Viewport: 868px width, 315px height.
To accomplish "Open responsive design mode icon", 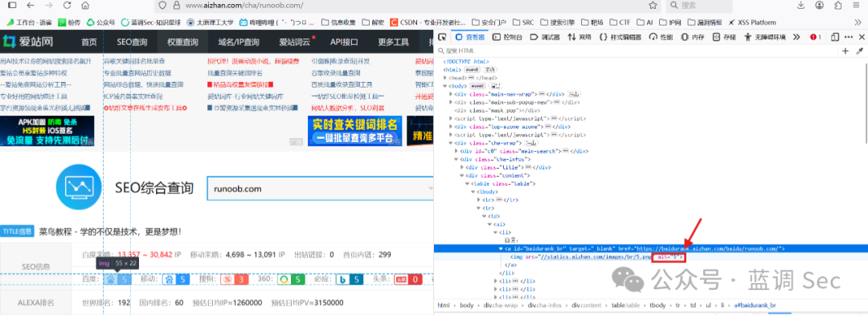I will pos(834,37).
